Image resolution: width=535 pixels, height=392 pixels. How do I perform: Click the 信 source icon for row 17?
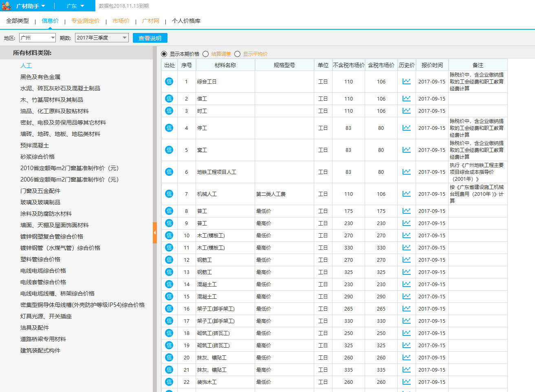coord(169,321)
